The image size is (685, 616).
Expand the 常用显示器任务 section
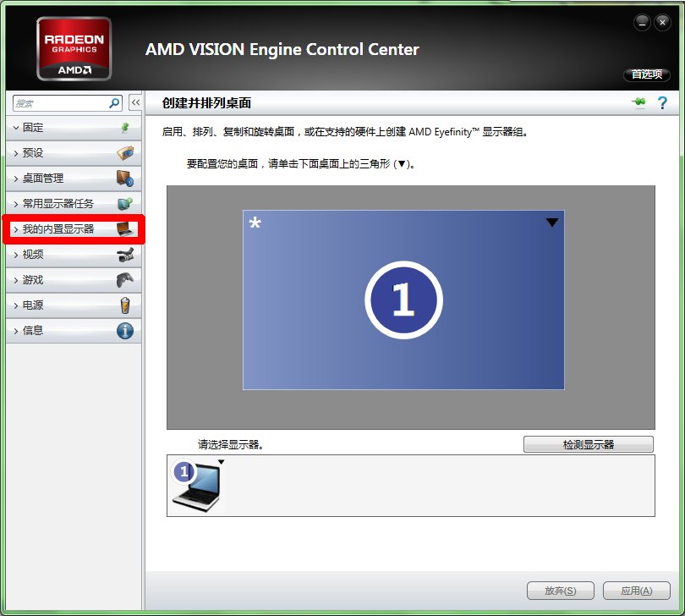[x=58, y=204]
